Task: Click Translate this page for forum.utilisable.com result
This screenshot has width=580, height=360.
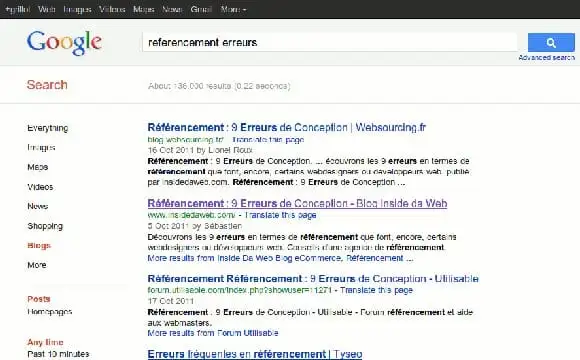Action: coord(376,290)
